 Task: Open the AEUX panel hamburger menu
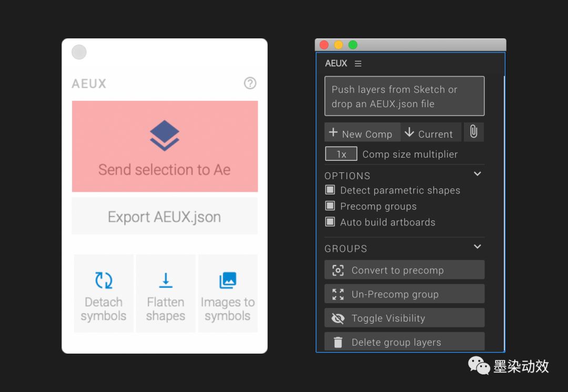point(358,64)
